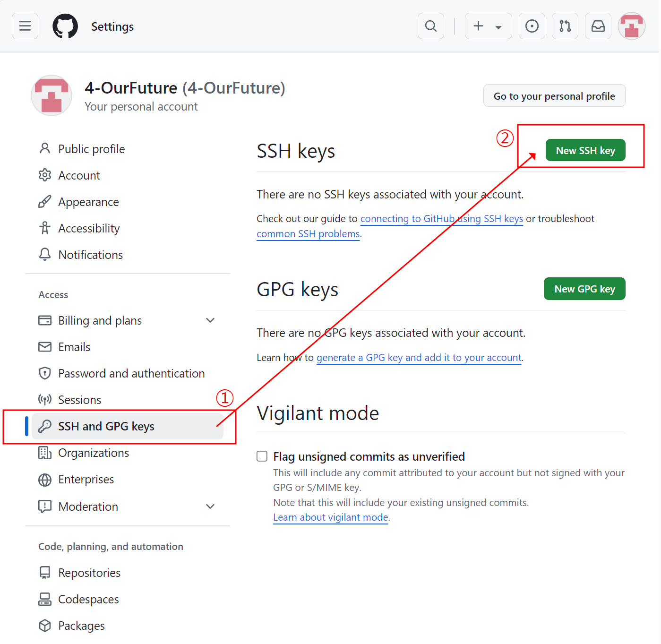Open the search icon in header
The height and width of the screenshot is (644, 661).
coord(431,26)
